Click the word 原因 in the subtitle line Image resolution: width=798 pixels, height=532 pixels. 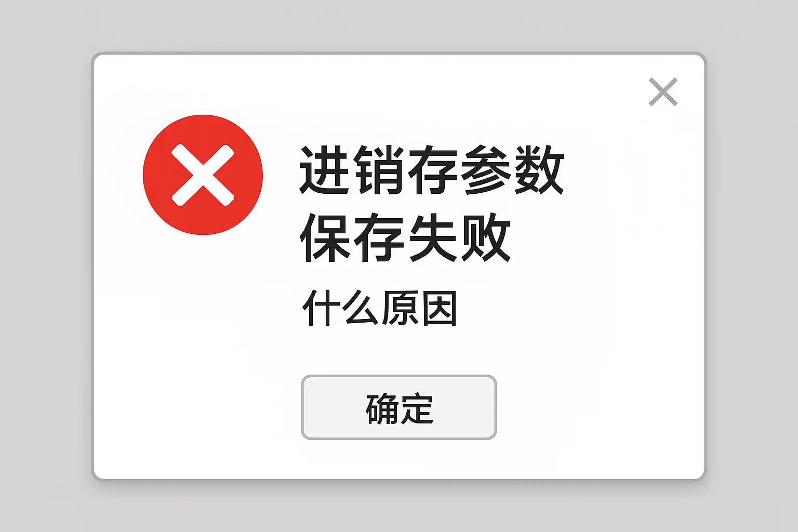(x=419, y=308)
